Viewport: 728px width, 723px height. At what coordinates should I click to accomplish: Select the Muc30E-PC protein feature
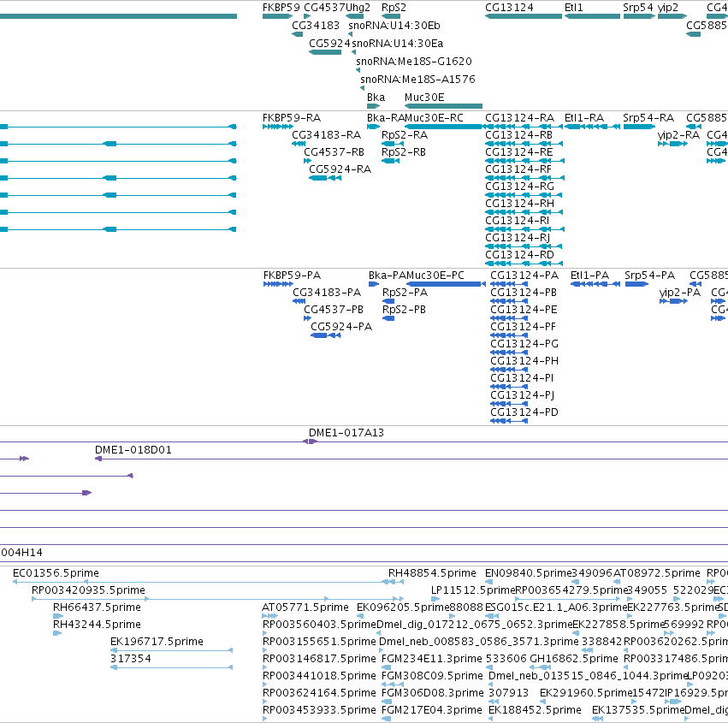click(x=446, y=284)
